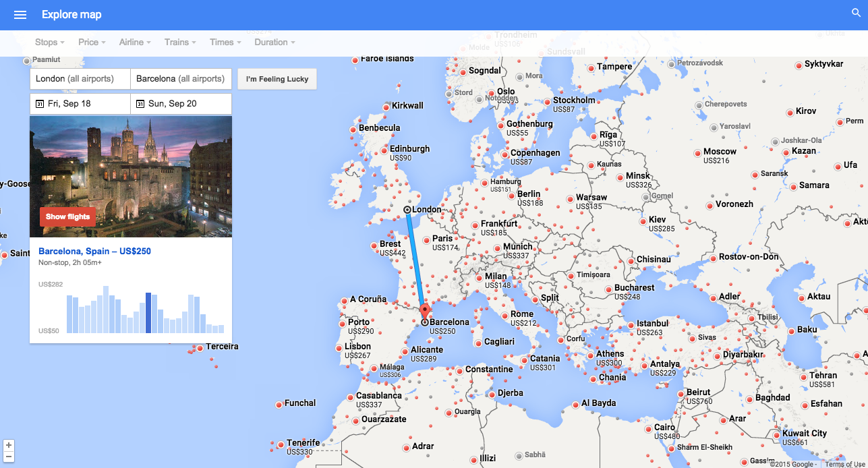
Task: Select the Kiev map marker
Action: (x=643, y=221)
